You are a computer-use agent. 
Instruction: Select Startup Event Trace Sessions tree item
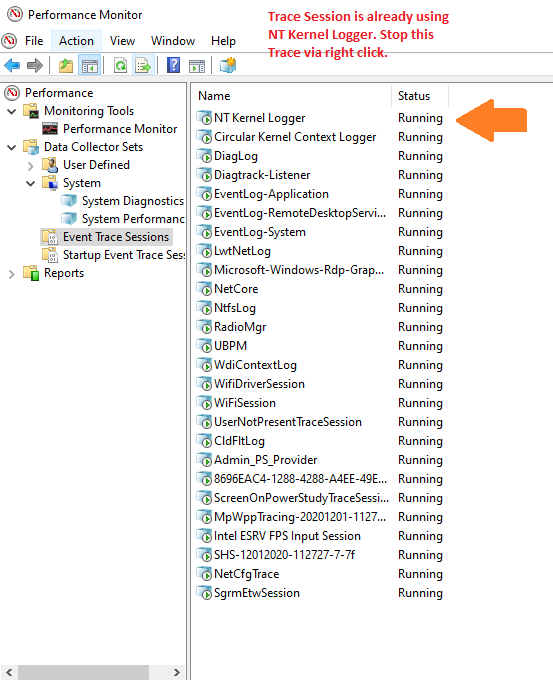click(x=124, y=255)
